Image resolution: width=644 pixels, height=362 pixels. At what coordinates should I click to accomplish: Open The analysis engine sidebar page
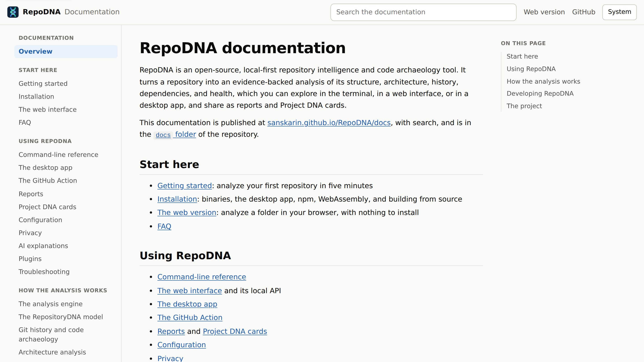pyautogui.click(x=51, y=304)
